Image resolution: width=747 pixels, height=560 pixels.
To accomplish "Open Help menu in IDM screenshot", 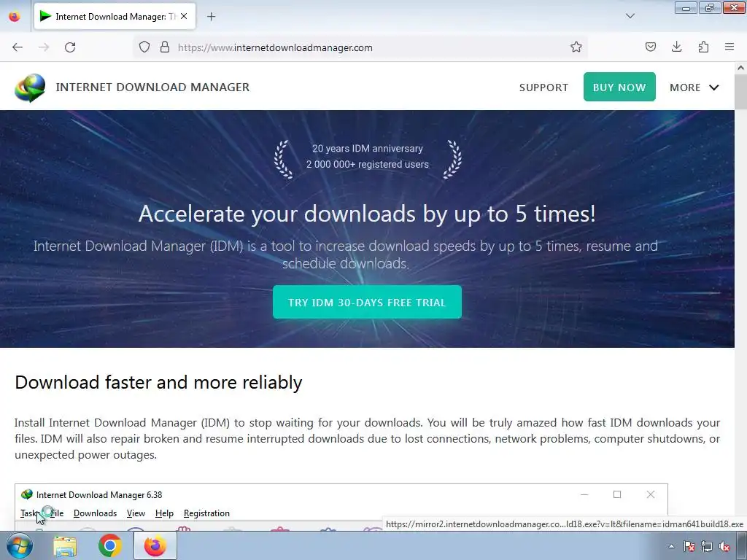I will 164,513.
